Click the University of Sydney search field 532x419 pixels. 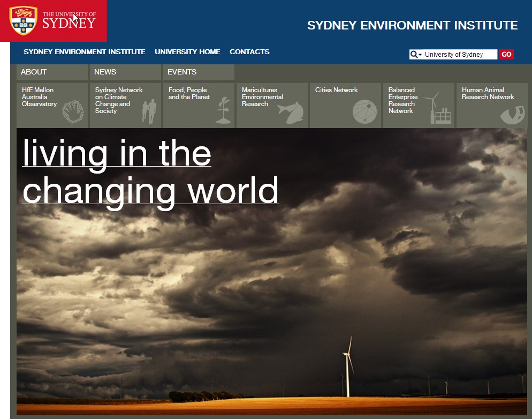(x=460, y=55)
